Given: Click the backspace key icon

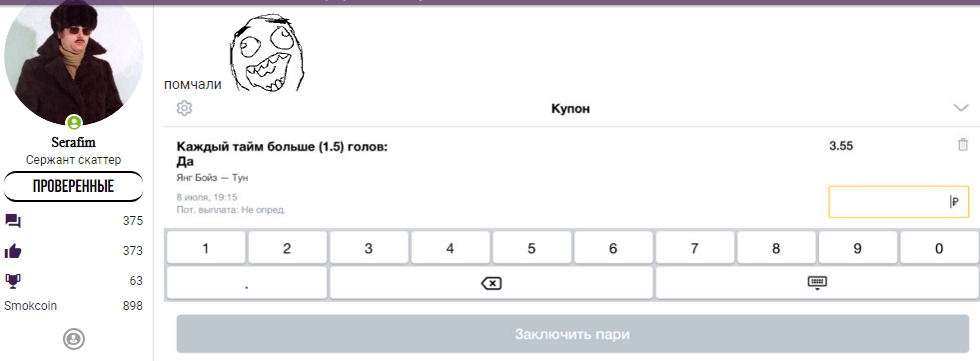Looking at the screenshot, I should click(491, 283).
